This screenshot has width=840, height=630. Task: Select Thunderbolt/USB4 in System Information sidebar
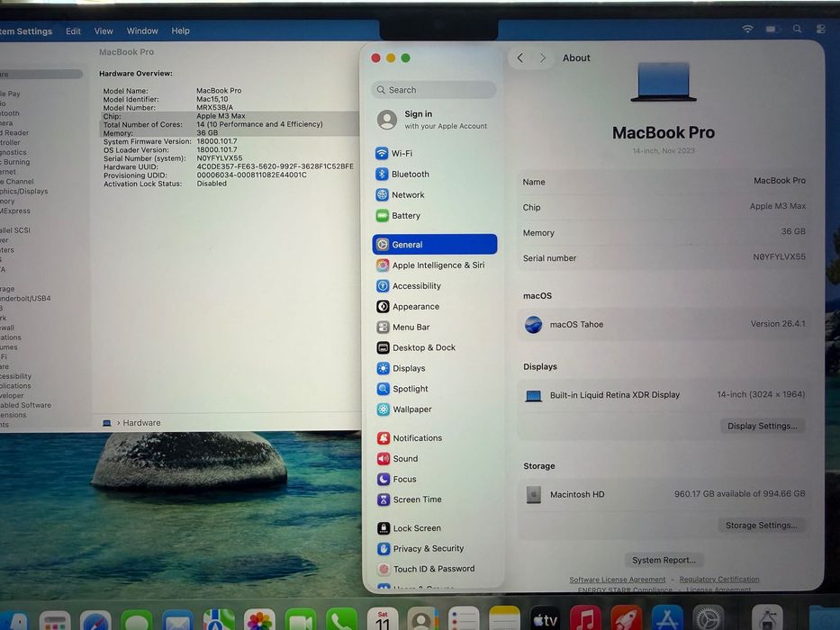(26, 299)
